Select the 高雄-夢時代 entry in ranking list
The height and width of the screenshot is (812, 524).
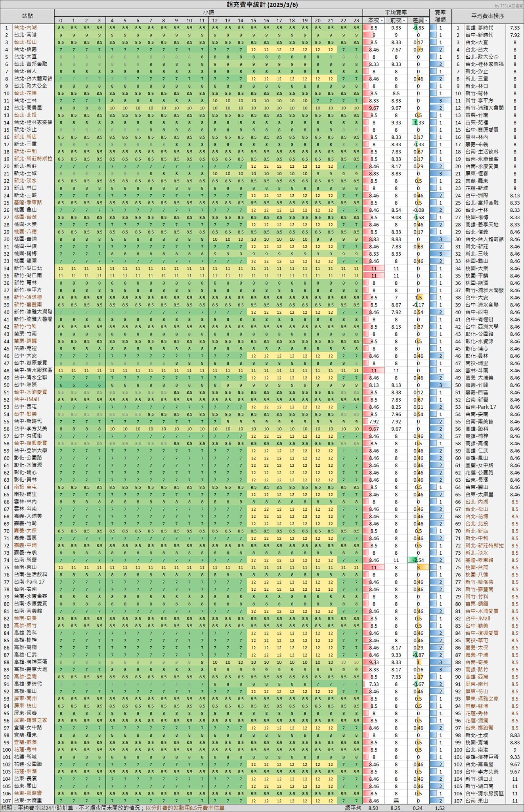479,28
